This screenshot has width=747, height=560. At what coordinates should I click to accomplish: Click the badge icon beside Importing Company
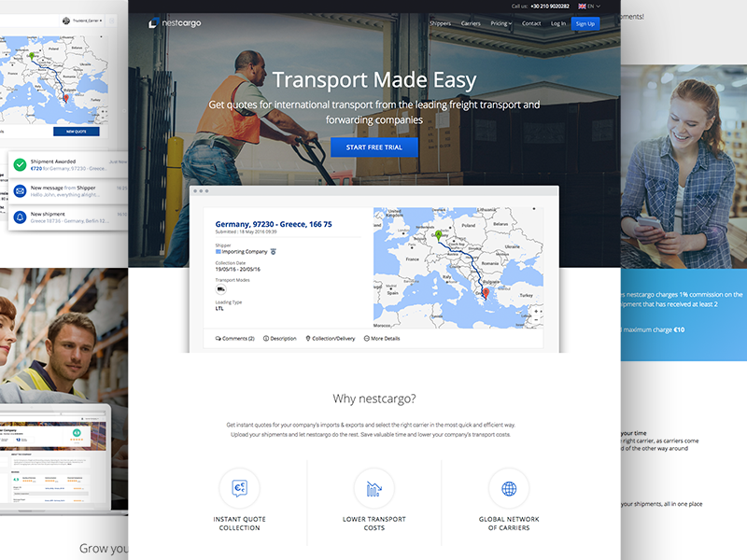pyautogui.click(x=273, y=251)
